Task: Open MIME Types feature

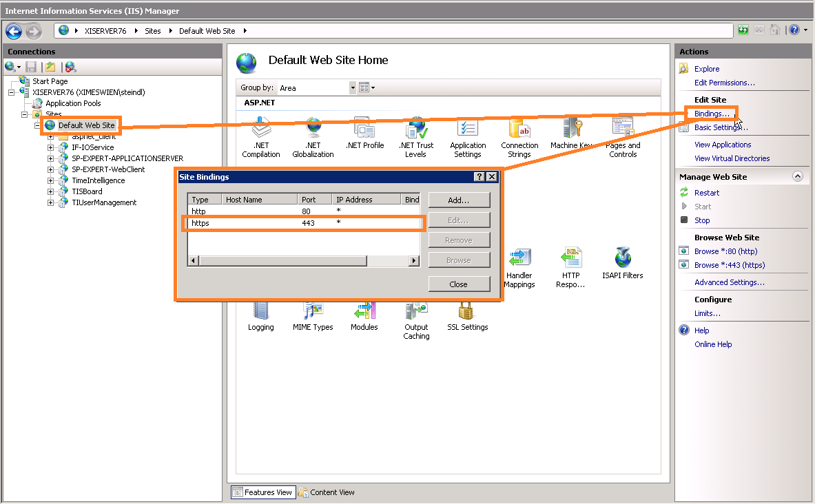Action: click(313, 317)
